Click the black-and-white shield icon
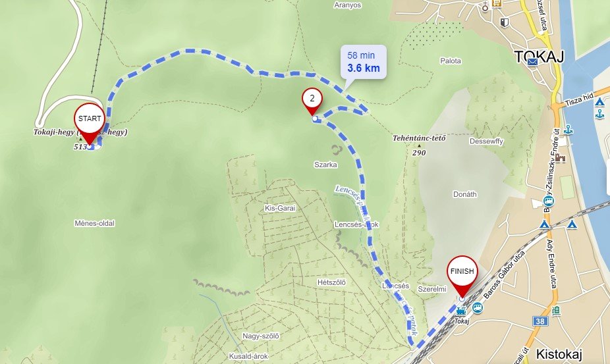Viewport: 610px width, 364px height. (505, 22)
